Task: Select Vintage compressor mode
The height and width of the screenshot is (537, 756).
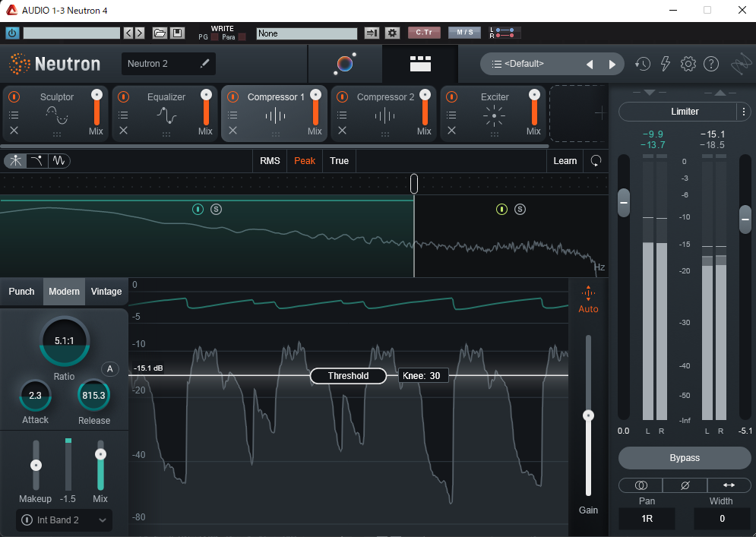Action: coord(106,292)
